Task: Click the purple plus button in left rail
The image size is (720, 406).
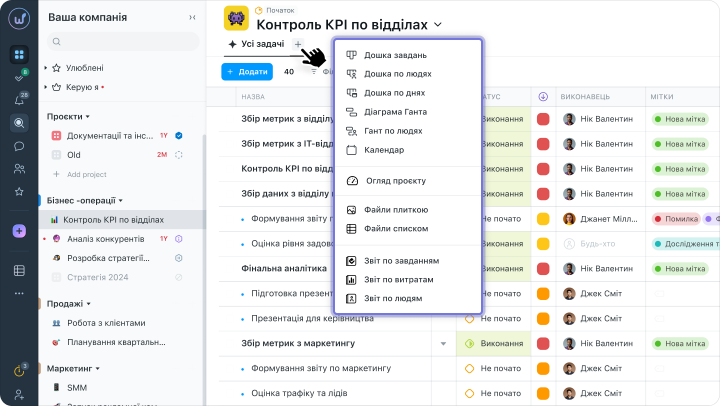Action: tap(19, 231)
